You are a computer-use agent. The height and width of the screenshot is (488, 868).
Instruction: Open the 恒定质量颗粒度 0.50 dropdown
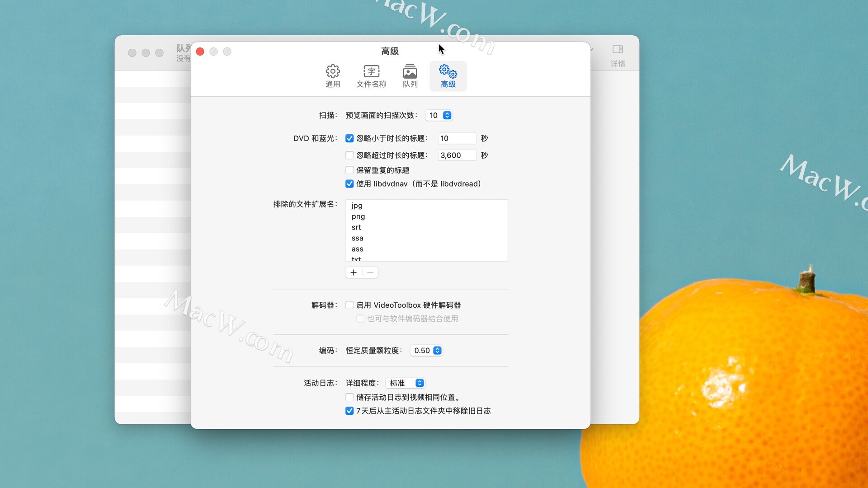[x=426, y=351]
